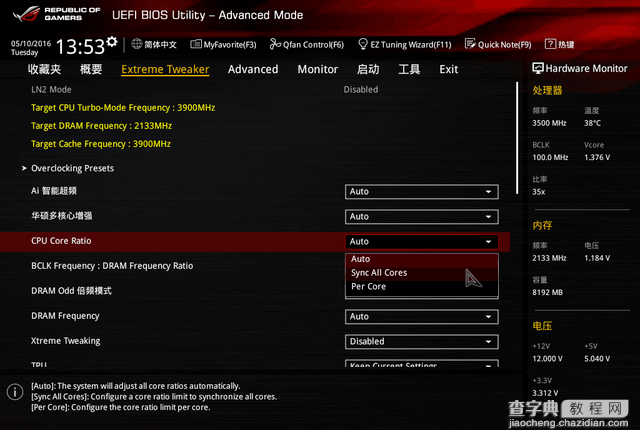The image size is (640, 430).
Task: Click the 1.376 V Vcore value
Action: point(597,157)
